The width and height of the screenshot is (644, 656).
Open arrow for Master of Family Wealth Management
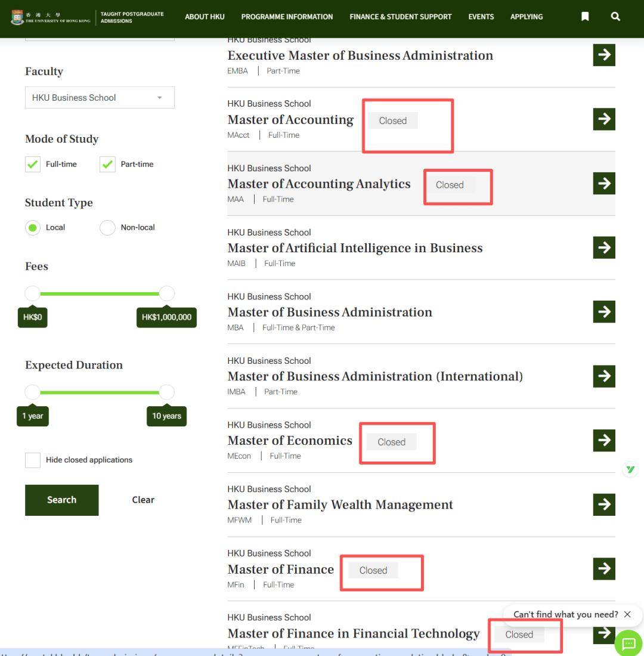(x=604, y=504)
